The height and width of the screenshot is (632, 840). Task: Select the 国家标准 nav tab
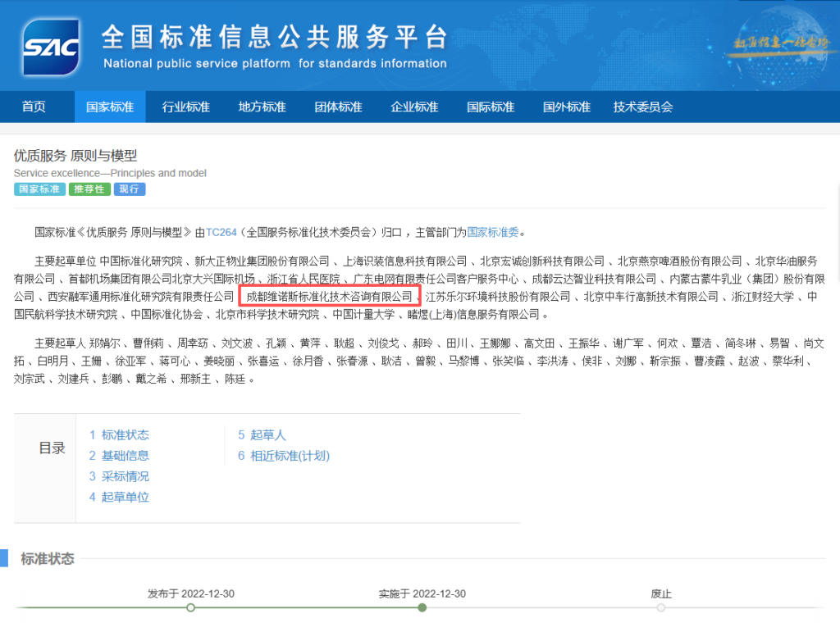110,107
